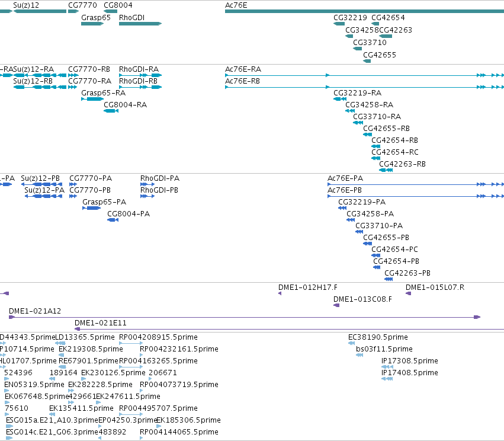Click the CG34258-PA protein label
This screenshot has width=504, height=441.
click(370, 214)
